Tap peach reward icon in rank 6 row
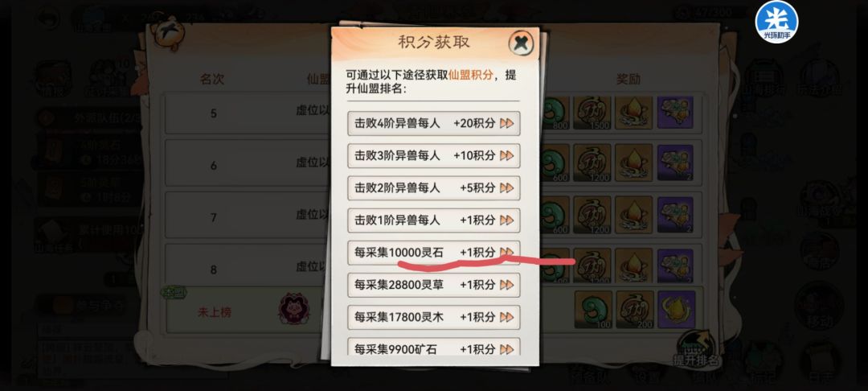 [x=633, y=163]
